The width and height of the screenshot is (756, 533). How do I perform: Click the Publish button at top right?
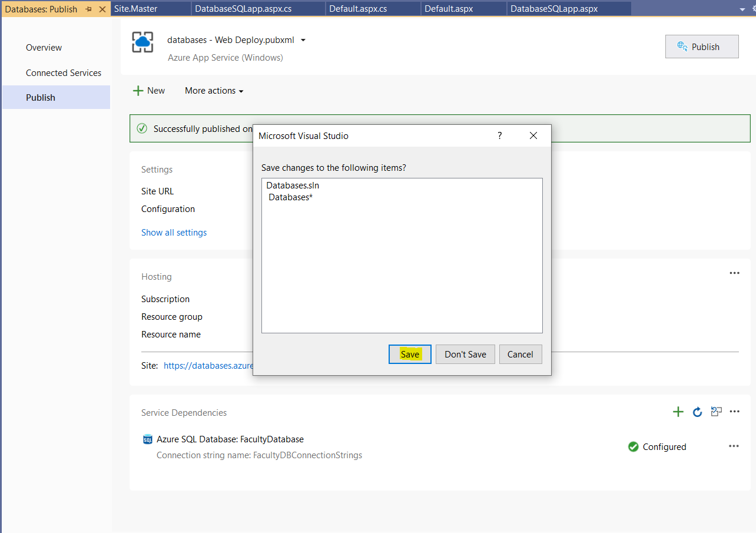pos(702,47)
